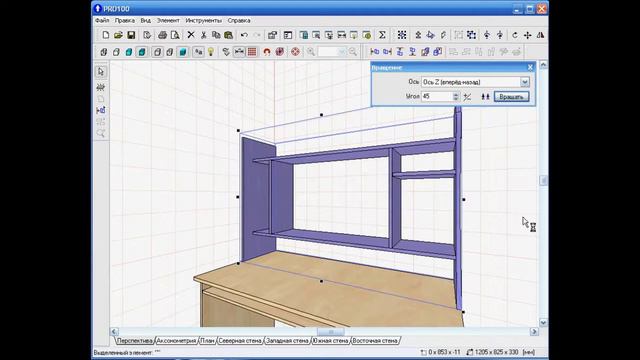Click the horizontal scrollbar left arrow
The image size is (640, 360).
114,332
